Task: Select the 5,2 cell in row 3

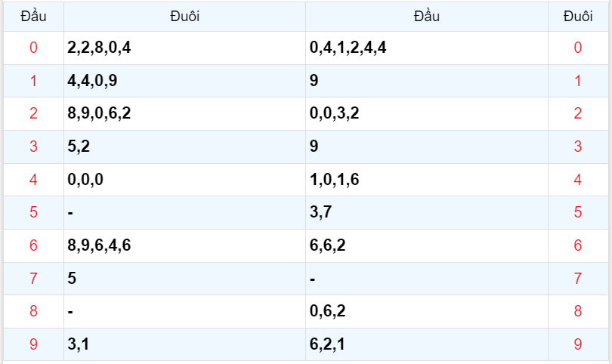Action: 79,147
